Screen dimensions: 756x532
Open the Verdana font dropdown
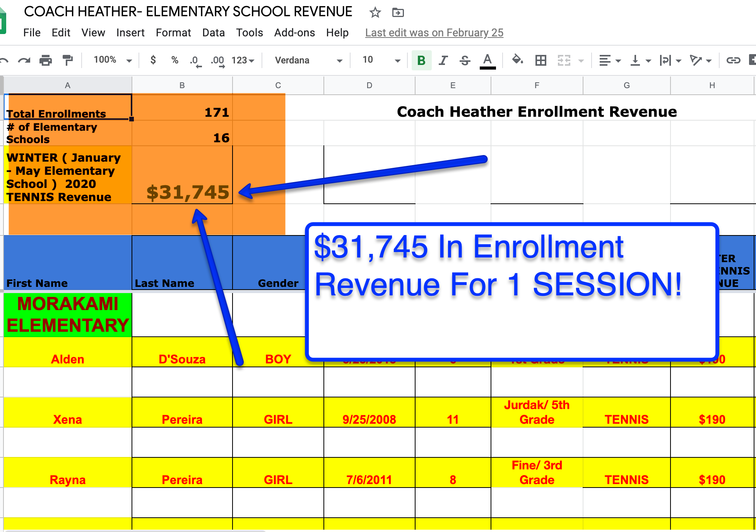click(308, 60)
